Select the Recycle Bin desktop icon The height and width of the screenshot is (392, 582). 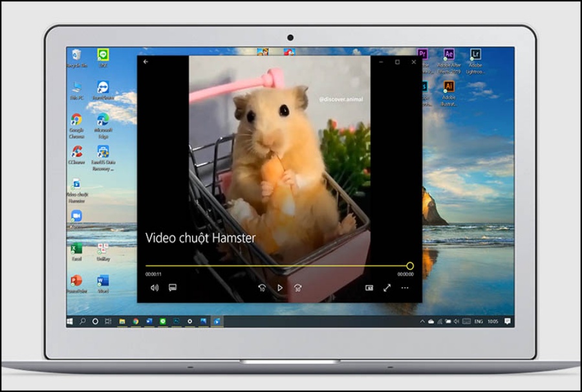76,56
